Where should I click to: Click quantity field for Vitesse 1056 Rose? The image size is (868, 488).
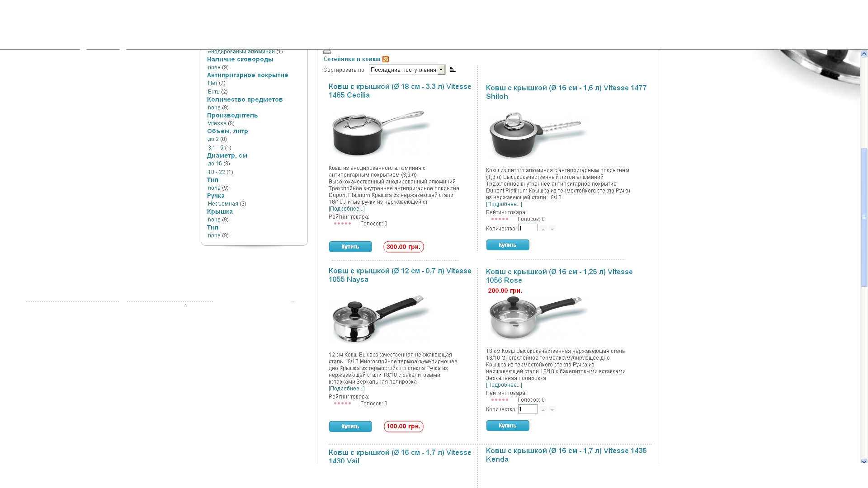pos(528,409)
